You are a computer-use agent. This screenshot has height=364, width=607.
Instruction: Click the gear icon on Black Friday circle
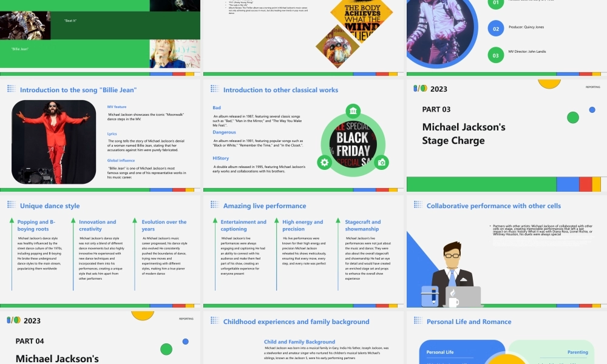[324, 163]
